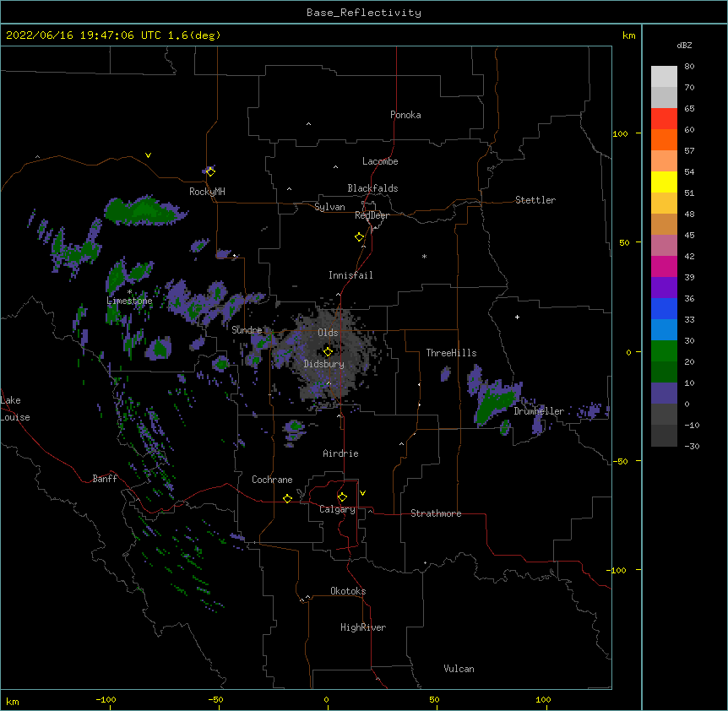Click the Stettler city label

[535, 200]
